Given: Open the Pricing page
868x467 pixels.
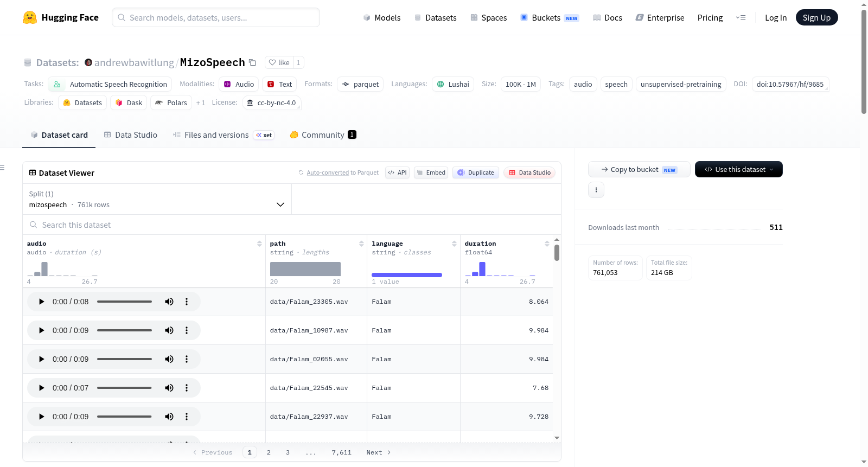Looking at the screenshot, I should tap(710, 17).
